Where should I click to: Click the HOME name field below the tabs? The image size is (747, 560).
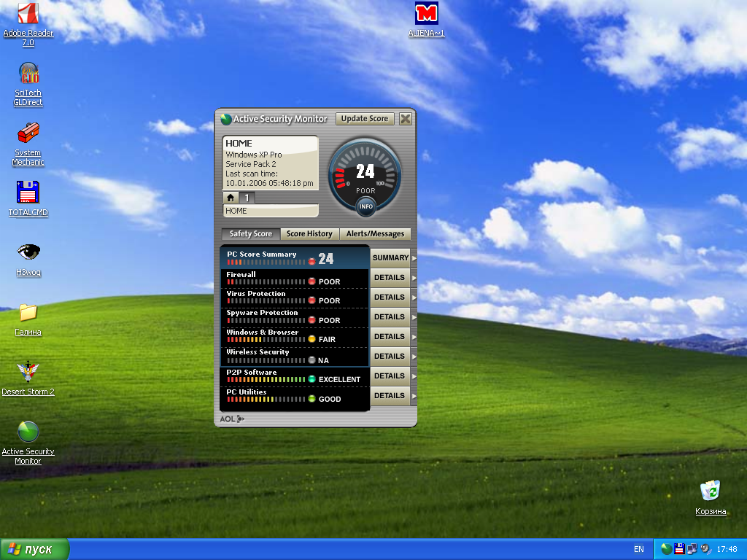click(271, 211)
